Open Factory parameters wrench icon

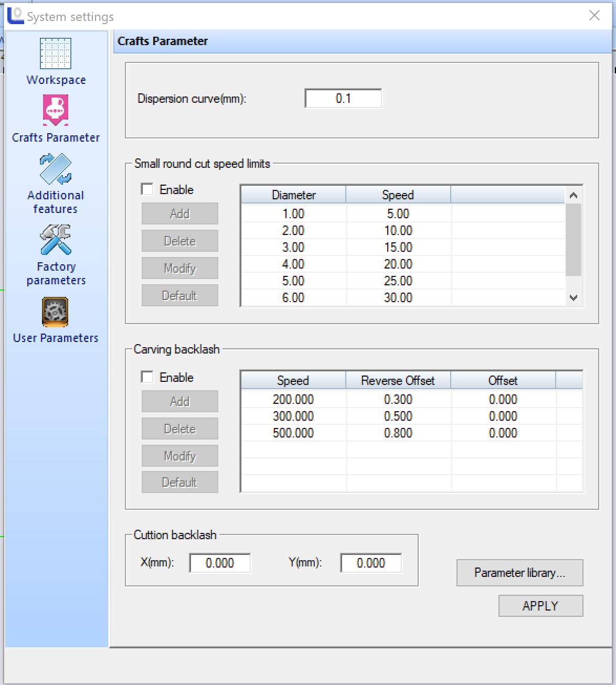[56, 240]
